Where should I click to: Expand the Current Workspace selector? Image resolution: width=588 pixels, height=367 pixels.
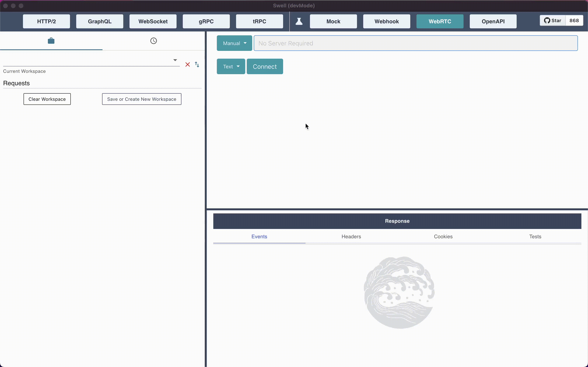[175, 60]
